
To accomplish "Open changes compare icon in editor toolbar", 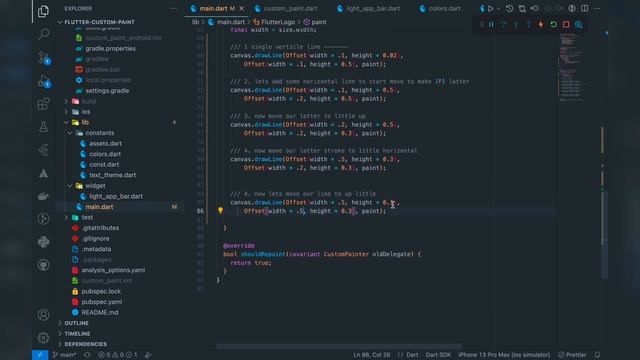I will tap(522, 8).
